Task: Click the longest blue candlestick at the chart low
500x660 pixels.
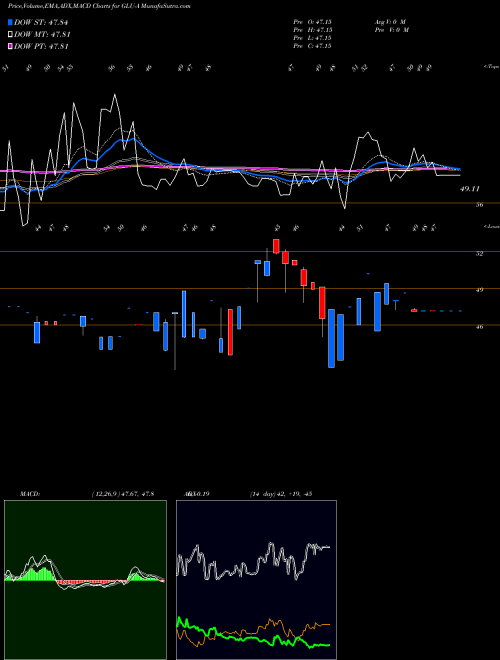Action: (332, 338)
